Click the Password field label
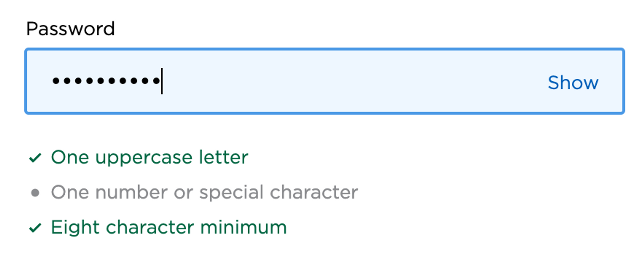Screen dimensions: 644x267 pyautogui.click(x=70, y=29)
